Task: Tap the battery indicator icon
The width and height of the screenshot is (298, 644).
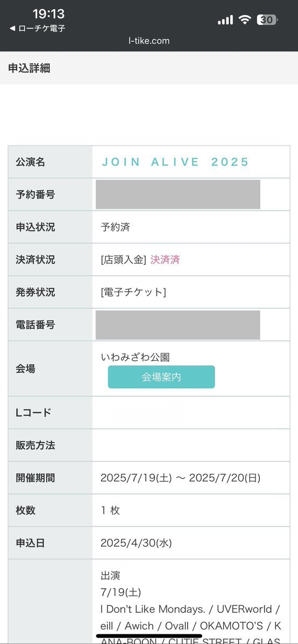Action: pyautogui.click(x=267, y=20)
